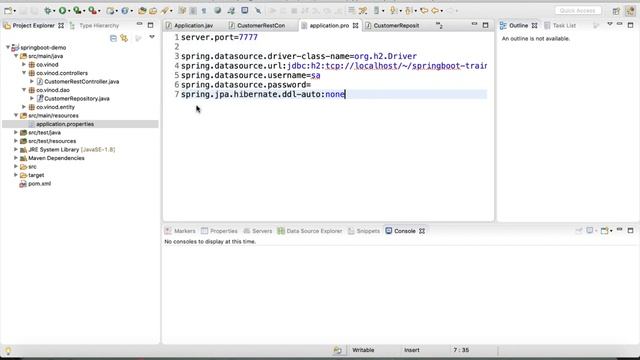Switch to the Task List tab

[x=564, y=25]
